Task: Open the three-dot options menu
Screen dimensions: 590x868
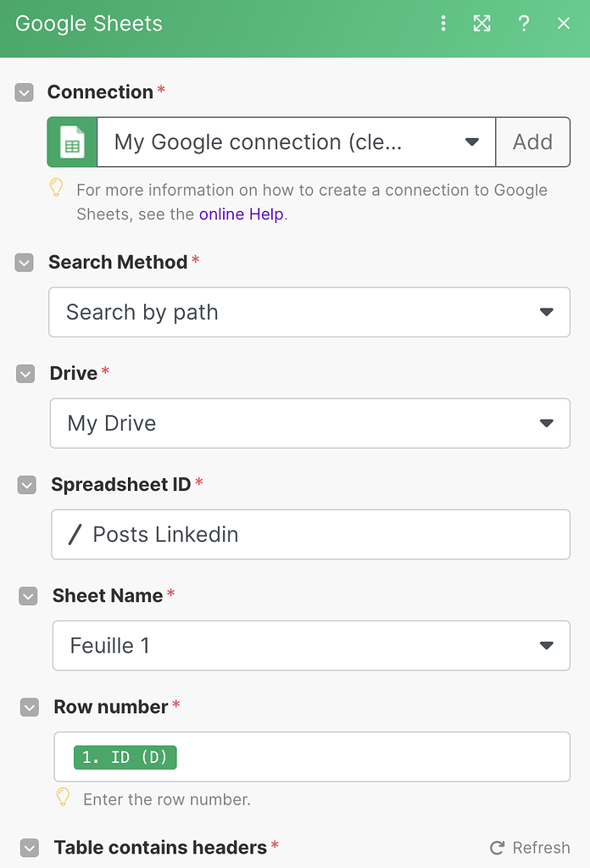Action: (x=442, y=24)
